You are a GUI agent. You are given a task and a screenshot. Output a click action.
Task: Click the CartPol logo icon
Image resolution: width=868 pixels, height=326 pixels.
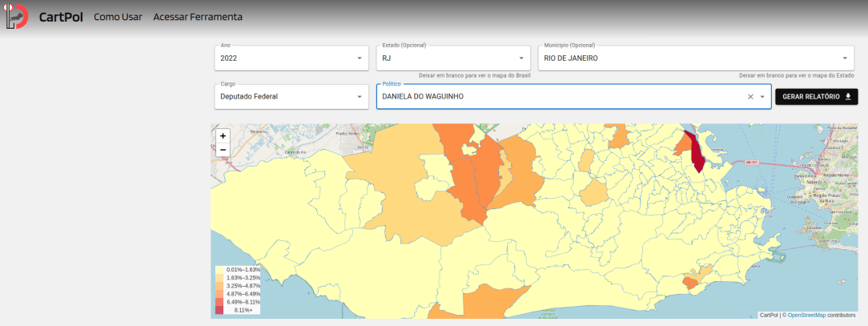[x=16, y=17]
